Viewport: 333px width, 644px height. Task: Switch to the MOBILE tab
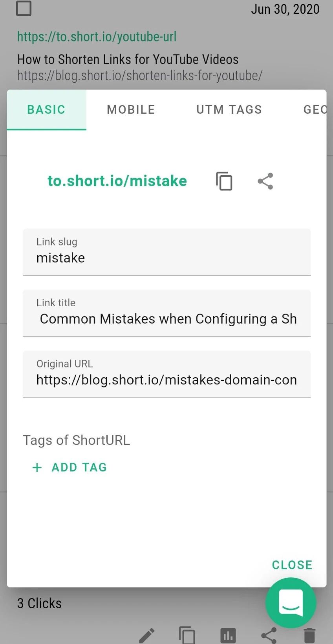pos(131,109)
